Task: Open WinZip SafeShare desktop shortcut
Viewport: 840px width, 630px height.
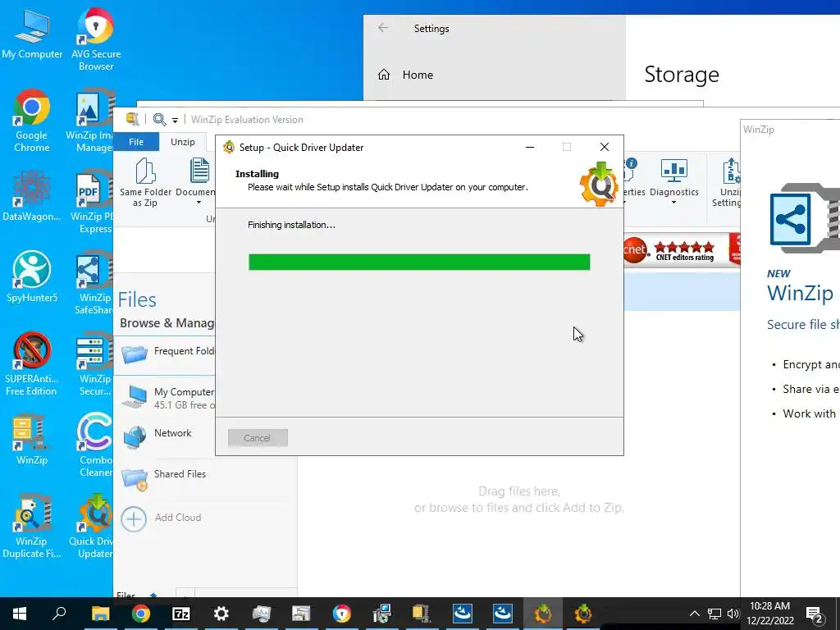Action: pos(94,282)
